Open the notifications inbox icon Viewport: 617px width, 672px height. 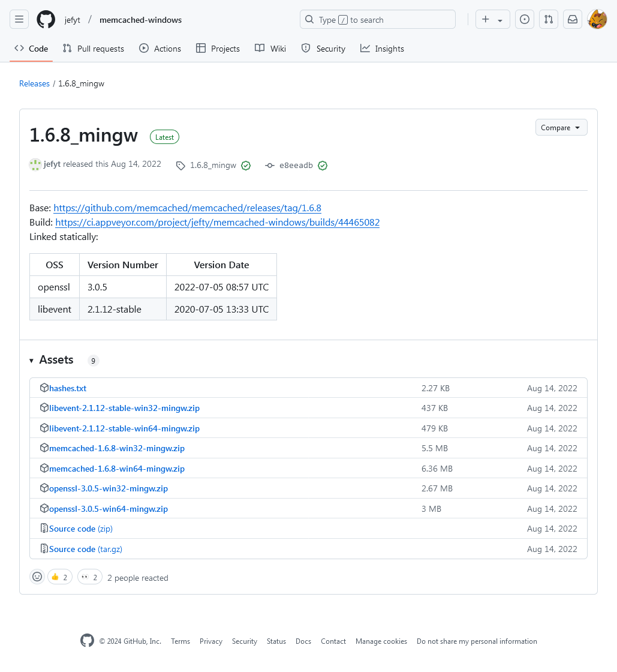click(573, 20)
